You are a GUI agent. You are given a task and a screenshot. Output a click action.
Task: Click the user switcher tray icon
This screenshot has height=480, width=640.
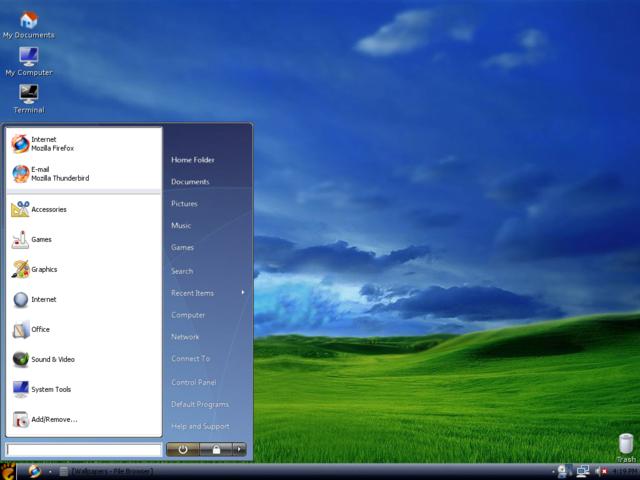click(x=564, y=471)
